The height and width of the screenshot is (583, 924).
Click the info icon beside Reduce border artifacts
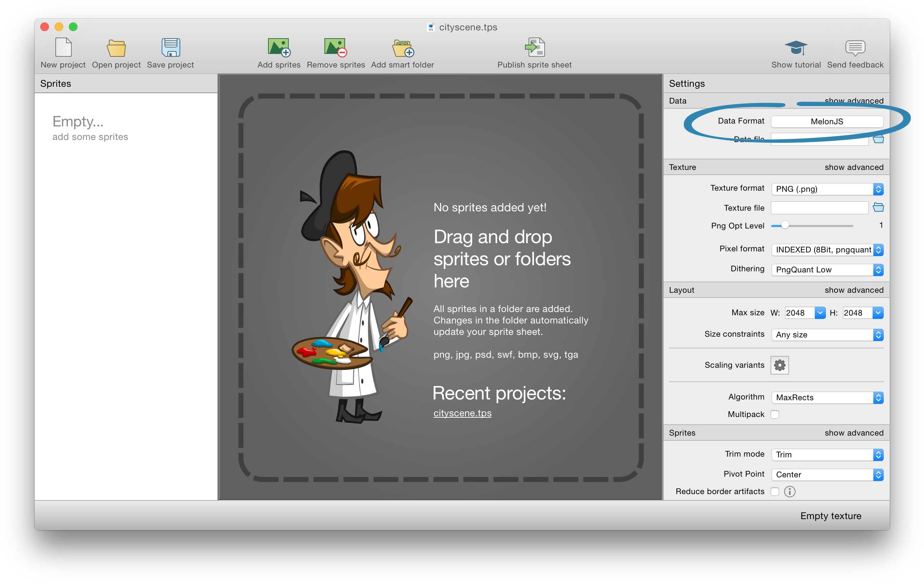(x=789, y=491)
